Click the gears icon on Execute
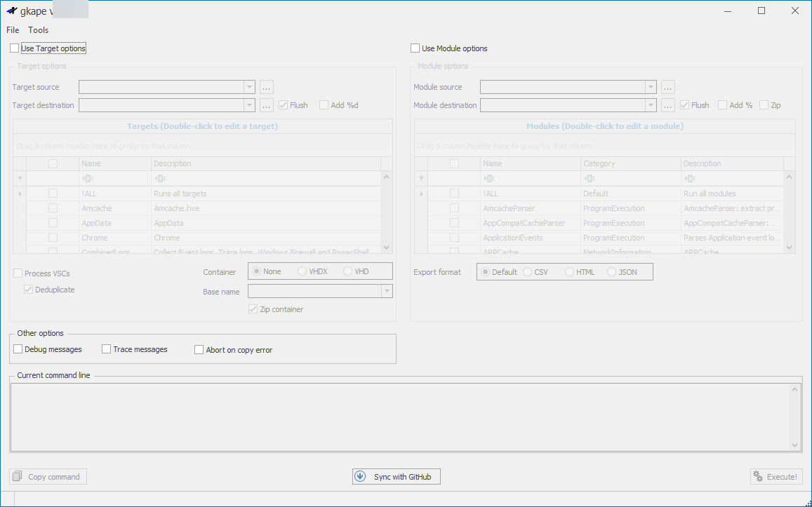The image size is (812, 507). click(x=758, y=476)
